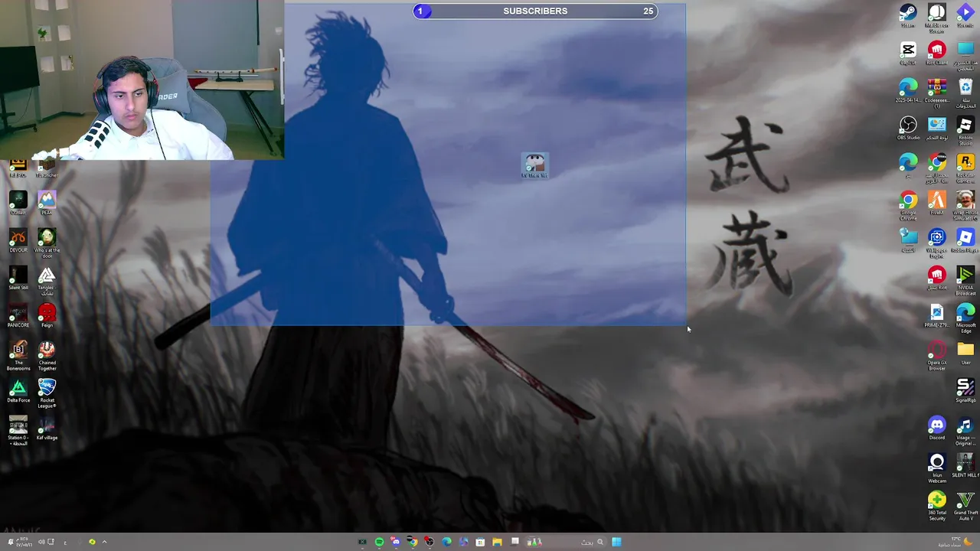Viewport: 980px width, 551px height.
Task: Open the Roblox Player desktop shortcut
Action: click(x=965, y=242)
